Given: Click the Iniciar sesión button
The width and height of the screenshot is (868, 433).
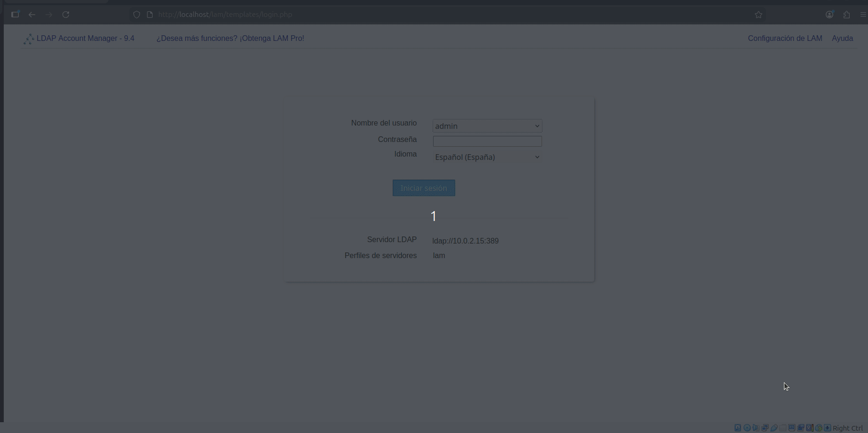Looking at the screenshot, I should pyautogui.click(x=424, y=188).
